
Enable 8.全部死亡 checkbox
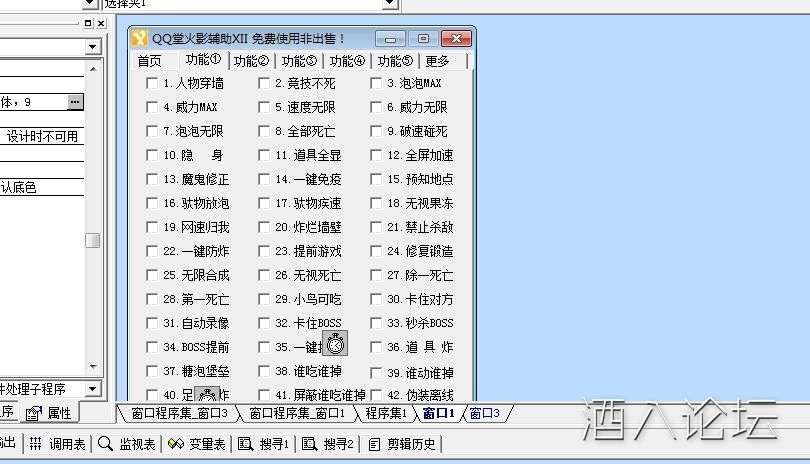[264, 131]
